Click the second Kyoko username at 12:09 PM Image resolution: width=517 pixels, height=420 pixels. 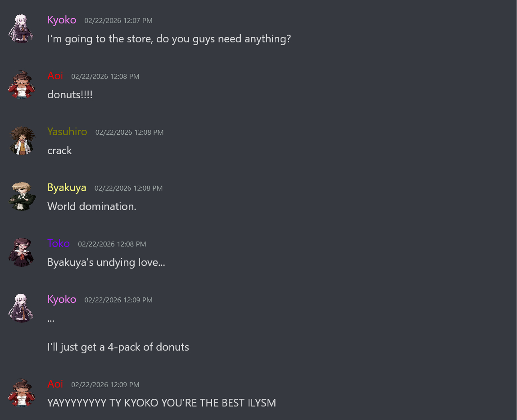62,300
